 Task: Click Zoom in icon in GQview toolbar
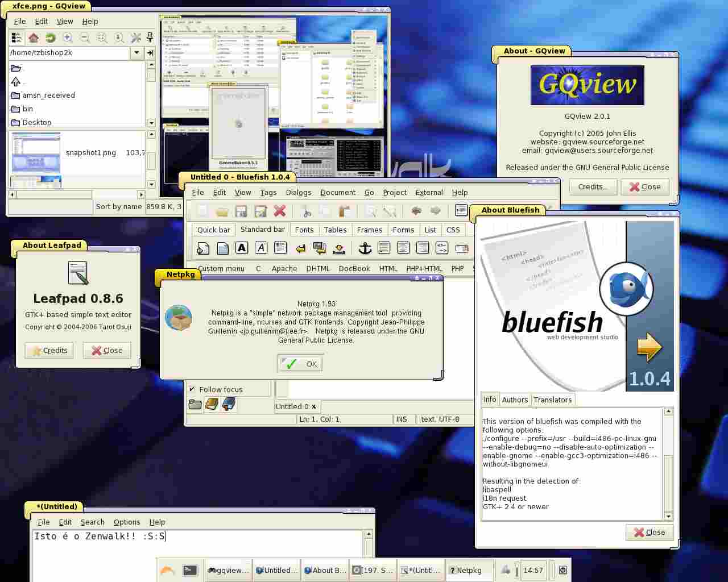(68, 38)
